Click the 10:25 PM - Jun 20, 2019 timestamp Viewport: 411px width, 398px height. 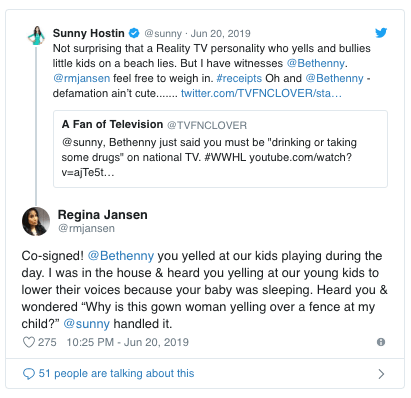128,342
